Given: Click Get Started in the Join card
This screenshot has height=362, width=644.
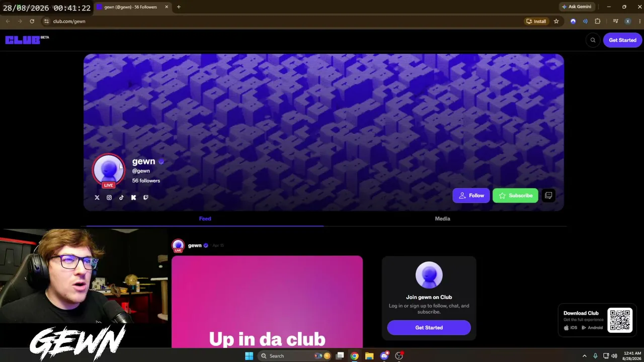Looking at the screenshot, I should 429,328.
